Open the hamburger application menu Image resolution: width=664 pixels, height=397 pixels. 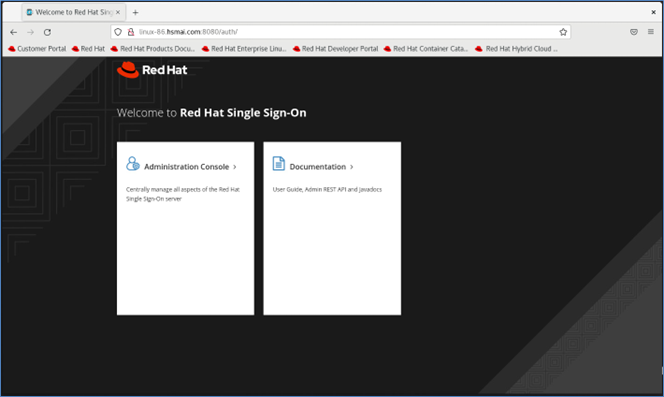(651, 32)
